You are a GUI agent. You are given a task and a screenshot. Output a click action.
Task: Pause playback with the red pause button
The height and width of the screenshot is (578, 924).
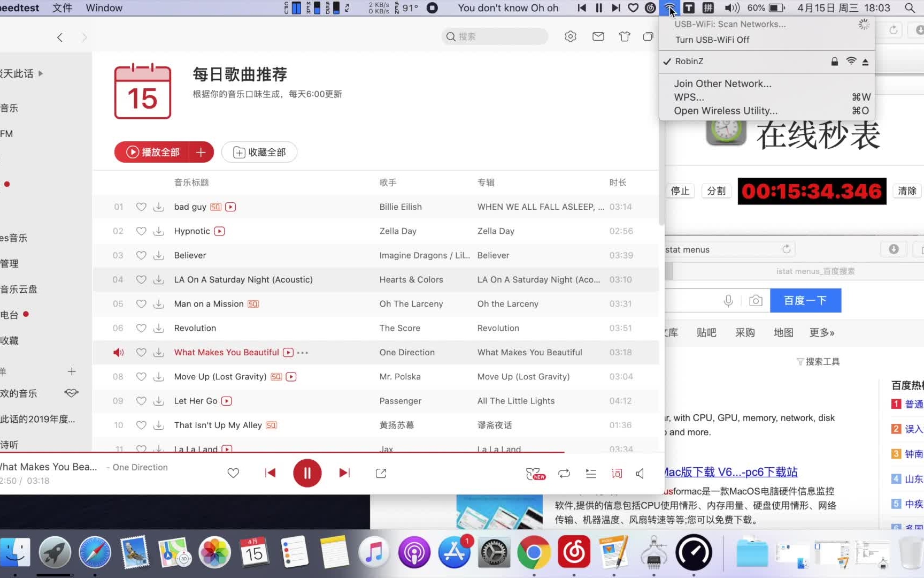click(307, 473)
